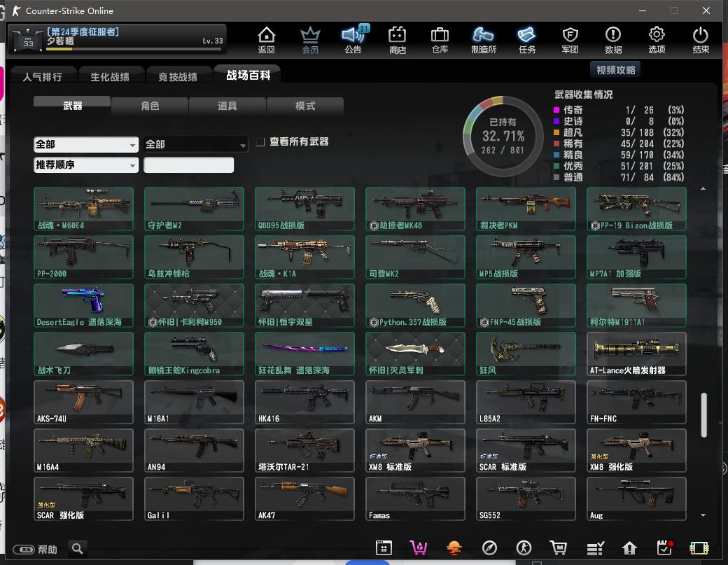
Task: Click the weapon list vertical scrollbar thumb
Action: point(703,414)
